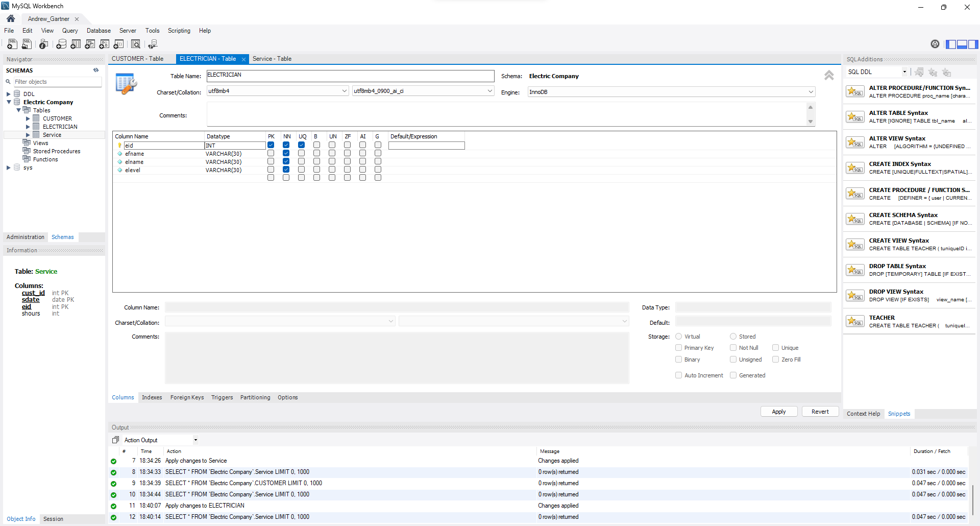This screenshot has height=526, width=980.
Task: Refresh the schemas list icon
Action: coord(96,70)
